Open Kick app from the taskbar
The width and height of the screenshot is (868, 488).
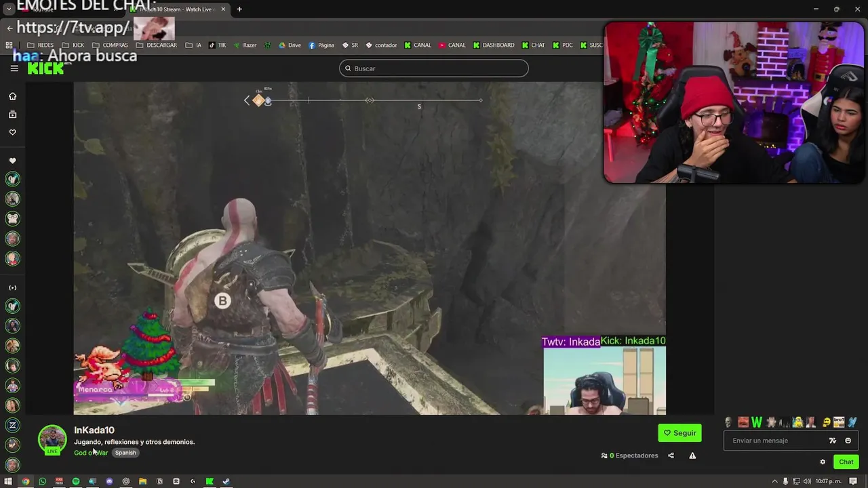[x=210, y=481]
